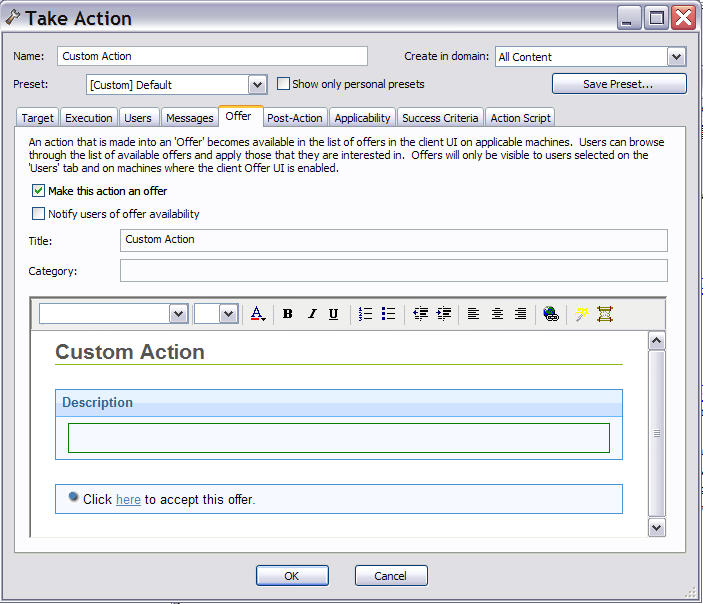This screenshot has height=604, width=703.
Task: Toggle bold formatting in editor toolbar
Action: (288, 314)
